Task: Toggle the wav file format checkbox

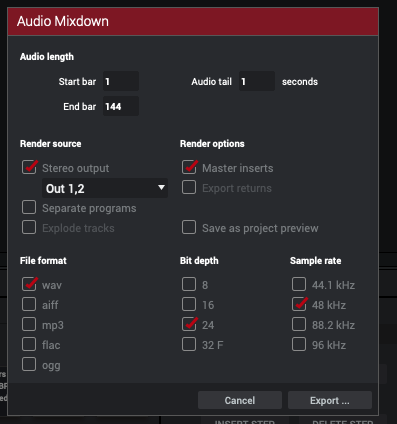Action: (29, 284)
